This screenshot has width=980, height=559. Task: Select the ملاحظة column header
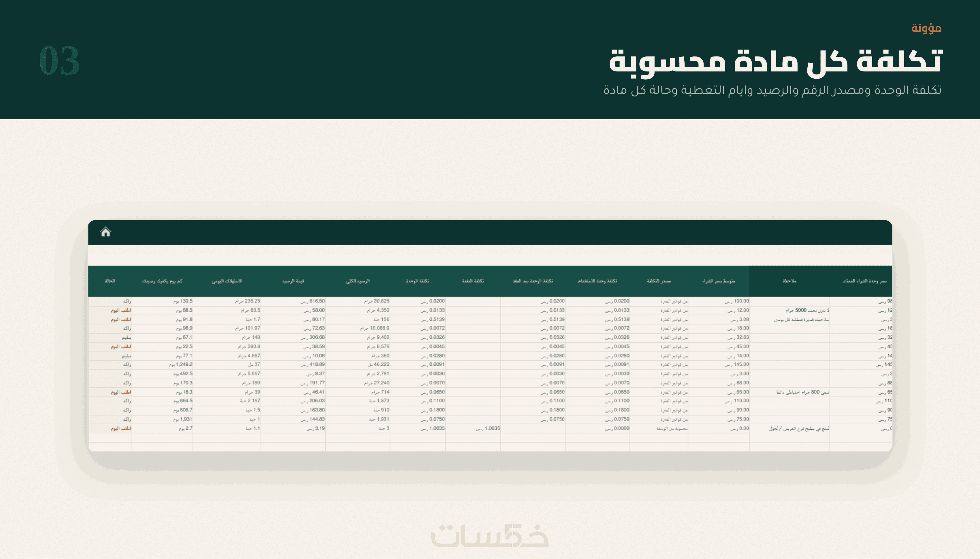tap(789, 281)
